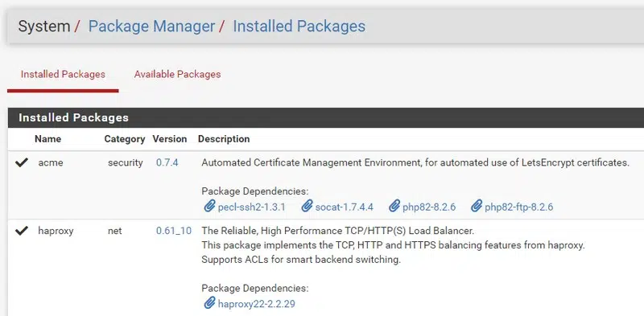Switch to the Available Packages tab
The width and height of the screenshot is (644, 316).
177,74
